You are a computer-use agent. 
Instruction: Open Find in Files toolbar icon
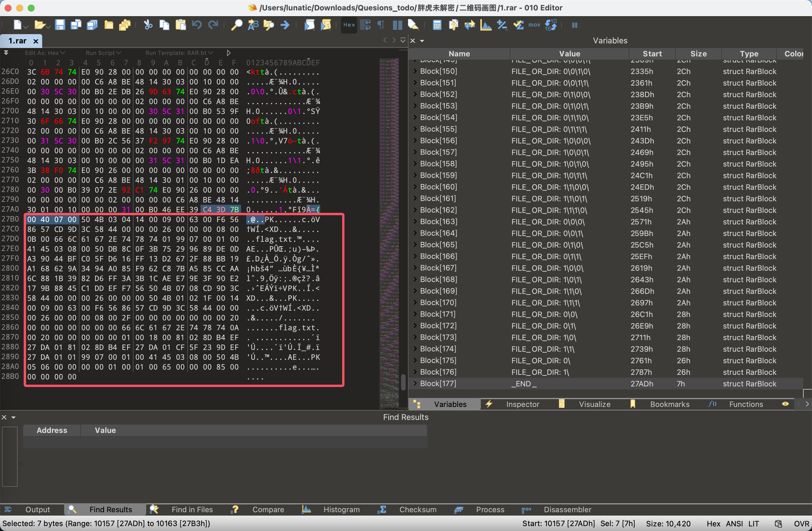pos(269,25)
